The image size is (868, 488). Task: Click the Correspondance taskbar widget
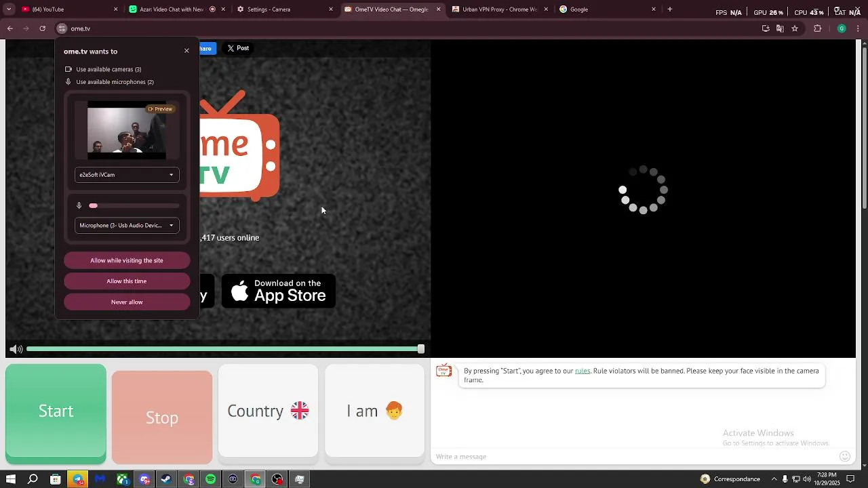[x=730, y=479]
